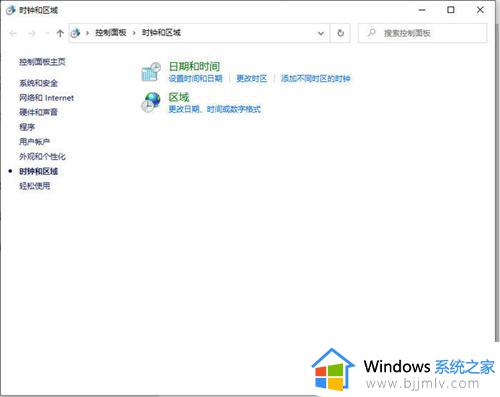Viewport: 500px width, 397px height.
Task: Maximize the 时钟和区域 window
Action: pyautogui.click(x=451, y=10)
